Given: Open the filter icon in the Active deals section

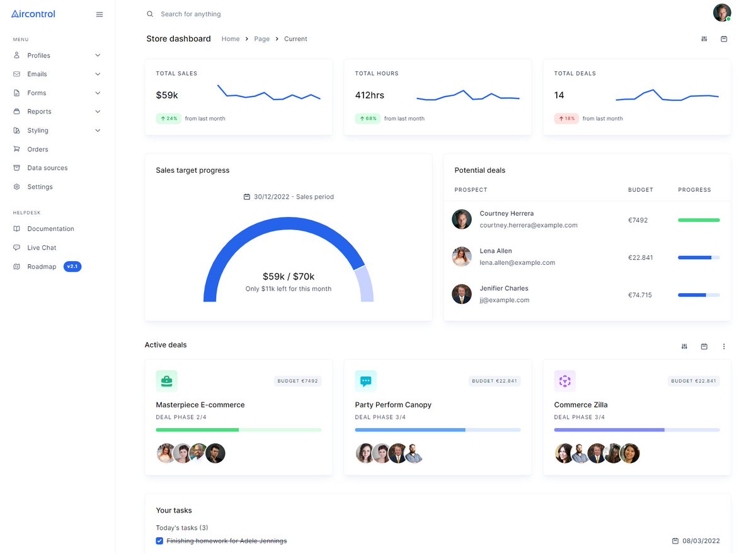Looking at the screenshot, I should pos(684,346).
